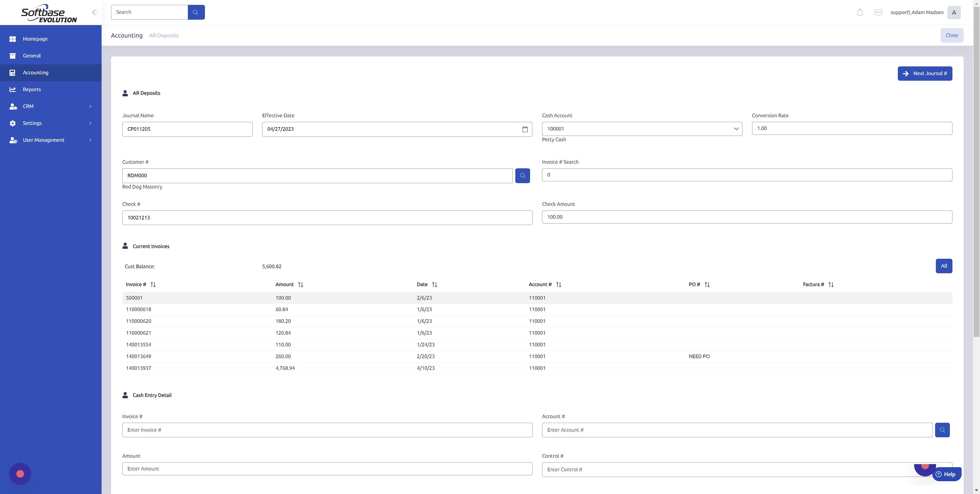Open the user avatar A menu
980x494 pixels.
coord(954,13)
